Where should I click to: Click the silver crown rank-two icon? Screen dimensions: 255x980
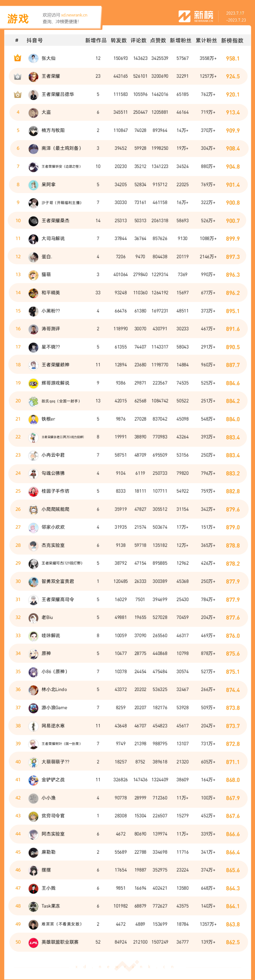pos(17,76)
